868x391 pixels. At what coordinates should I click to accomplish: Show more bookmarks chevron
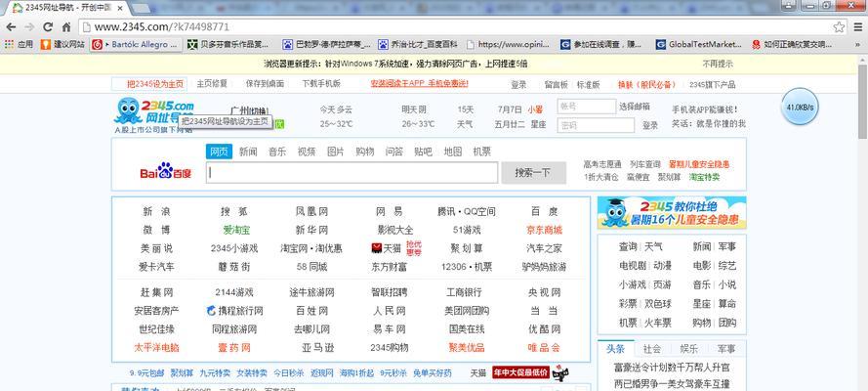[857, 44]
